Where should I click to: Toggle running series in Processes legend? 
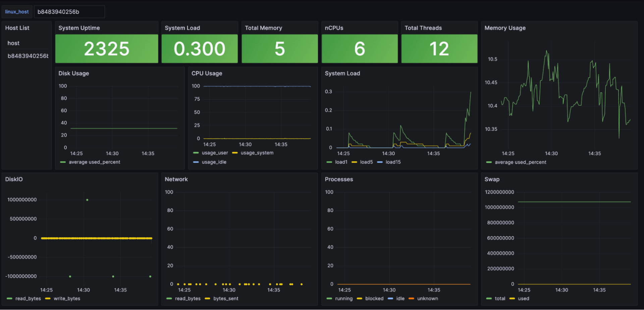pyautogui.click(x=344, y=299)
